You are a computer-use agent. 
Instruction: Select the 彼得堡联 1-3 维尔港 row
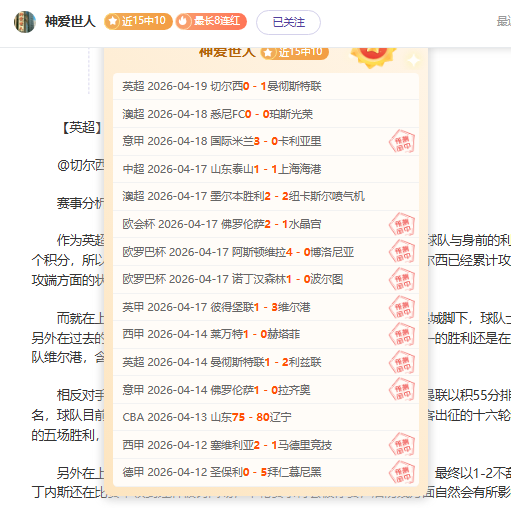click(x=266, y=307)
